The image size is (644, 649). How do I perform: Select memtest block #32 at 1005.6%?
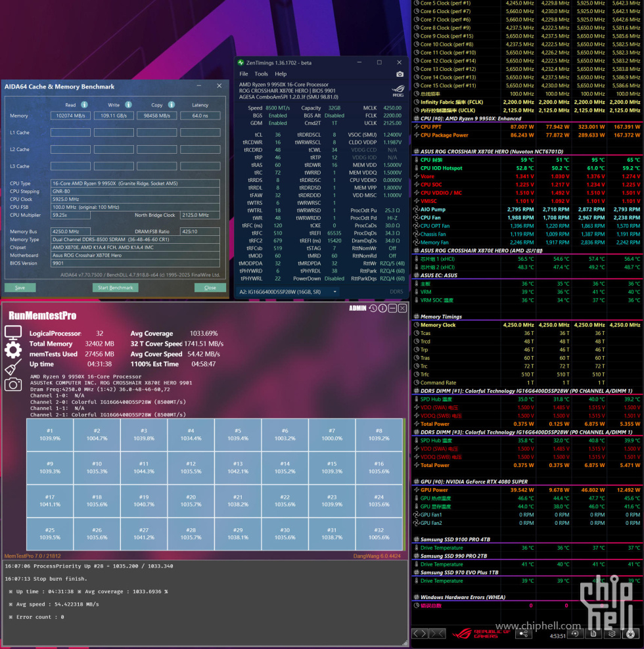pyautogui.click(x=379, y=534)
